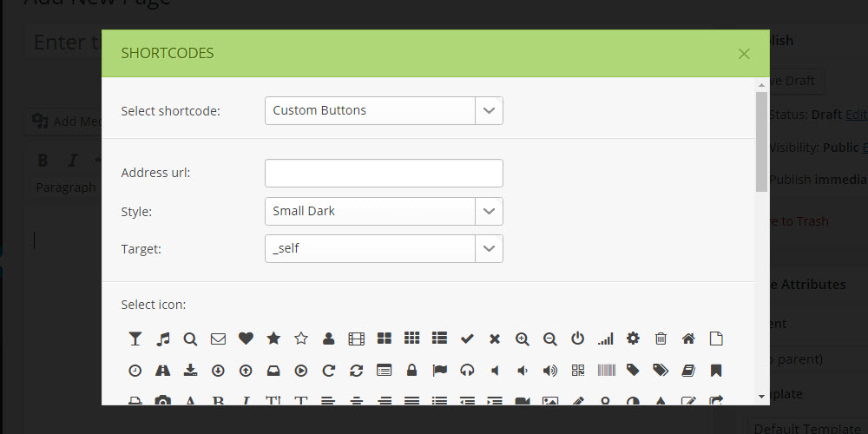Click the shortcode dialog scrollbar thumb

pyautogui.click(x=762, y=141)
